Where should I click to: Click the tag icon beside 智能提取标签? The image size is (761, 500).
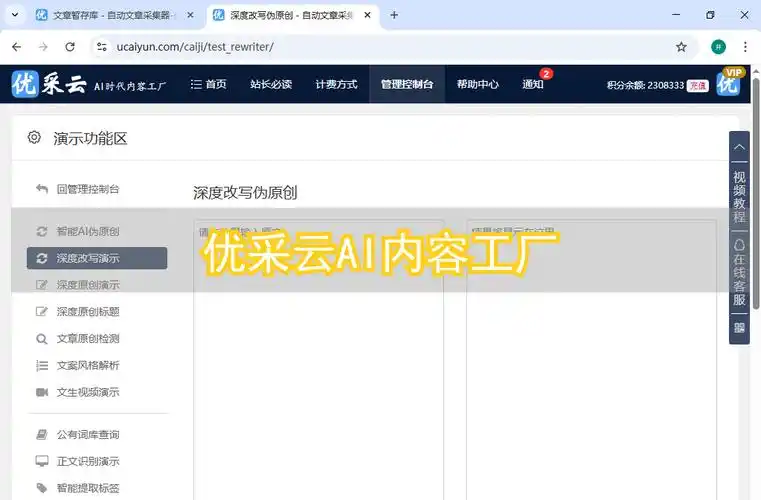(42, 488)
